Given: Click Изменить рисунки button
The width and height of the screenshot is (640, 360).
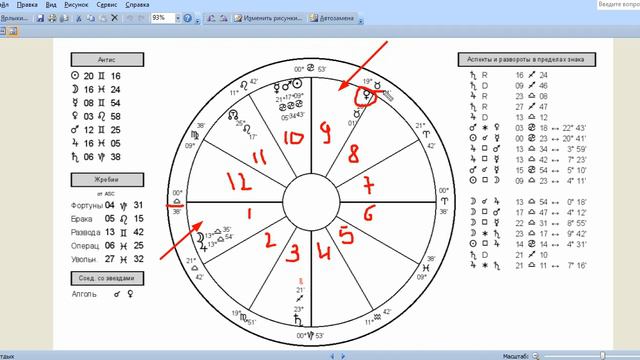Looking at the screenshot, I should 268,18.
